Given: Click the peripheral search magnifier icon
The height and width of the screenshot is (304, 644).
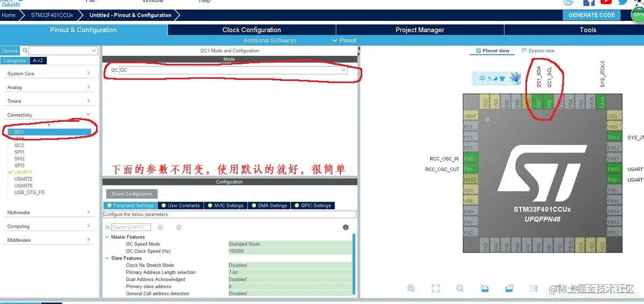Looking at the screenshot, I should [24, 51].
